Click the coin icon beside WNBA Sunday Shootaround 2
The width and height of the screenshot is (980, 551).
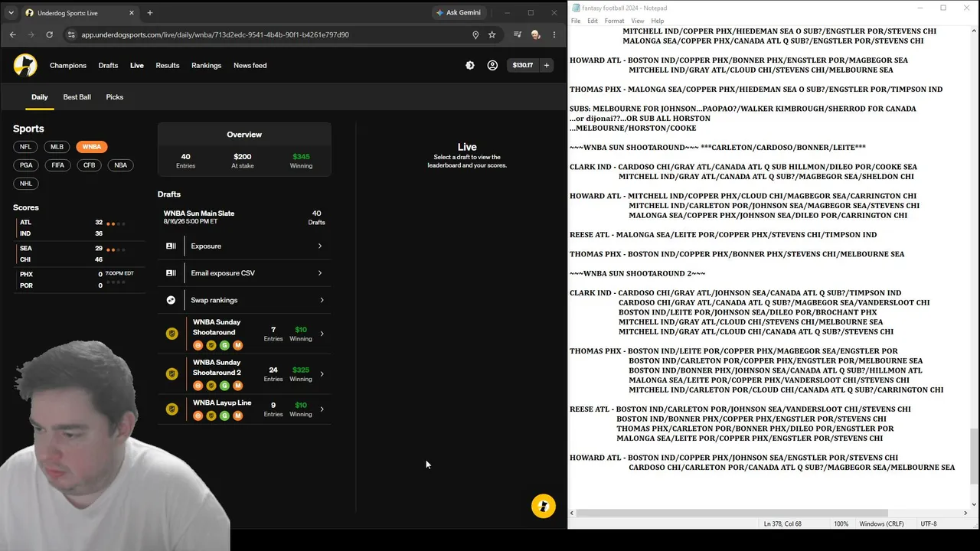pos(172,373)
